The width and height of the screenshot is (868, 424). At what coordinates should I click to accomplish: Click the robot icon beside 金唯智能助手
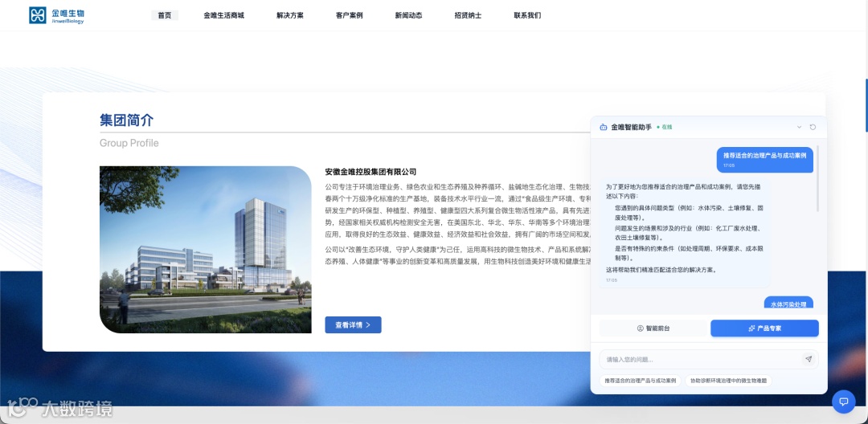coord(604,127)
